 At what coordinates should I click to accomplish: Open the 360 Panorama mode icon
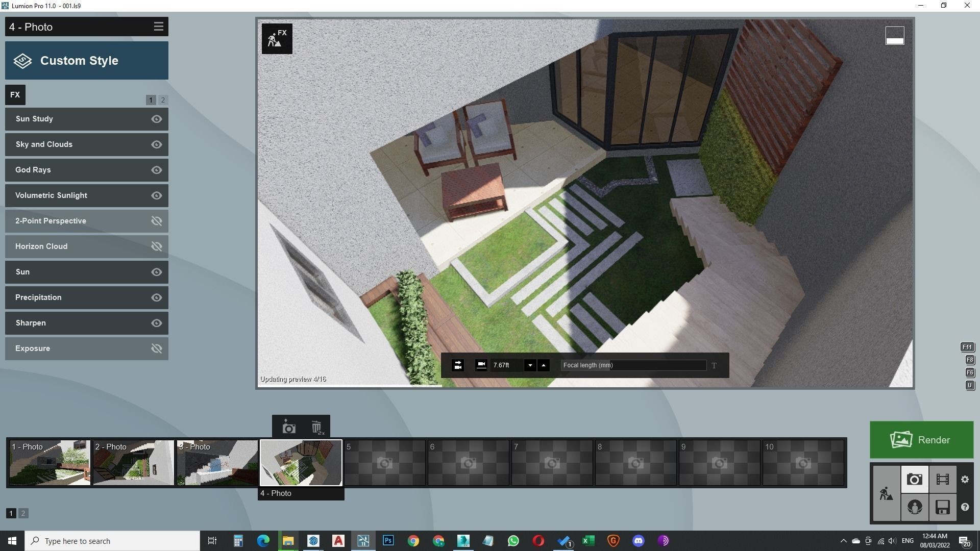pos(914,507)
